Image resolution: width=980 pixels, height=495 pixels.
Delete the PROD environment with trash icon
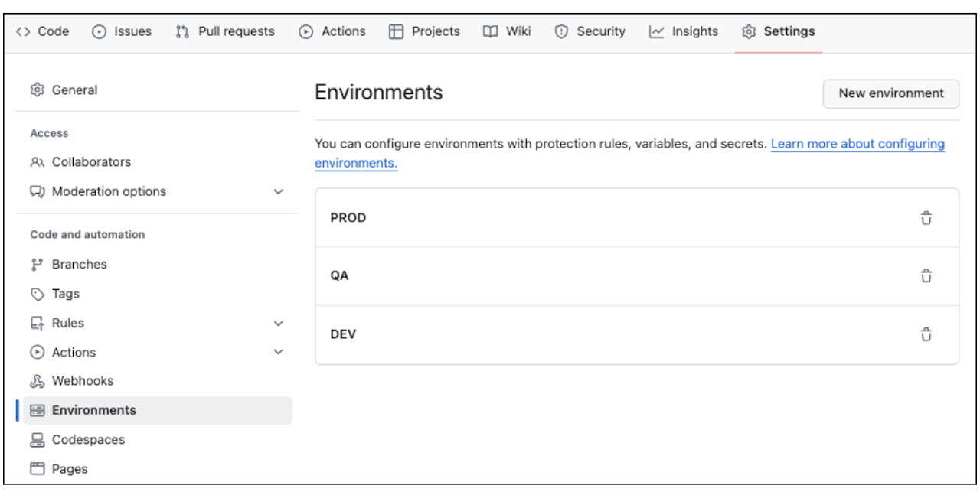point(926,218)
